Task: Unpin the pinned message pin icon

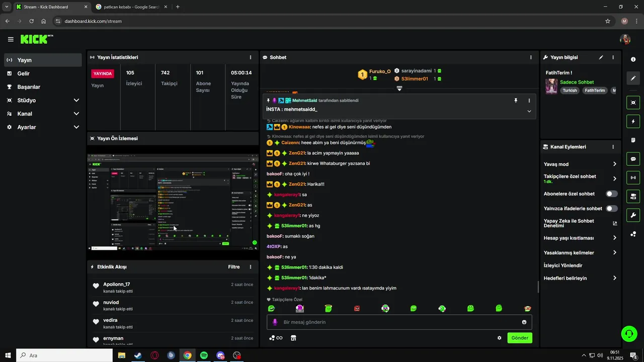Action: pyautogui.click(x=516, y=101)
